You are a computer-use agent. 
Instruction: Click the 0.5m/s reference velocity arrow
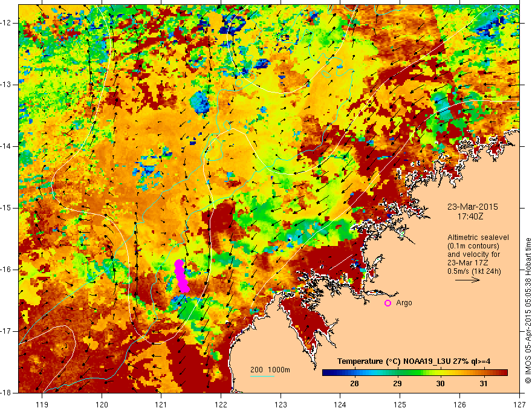(467, 280)
